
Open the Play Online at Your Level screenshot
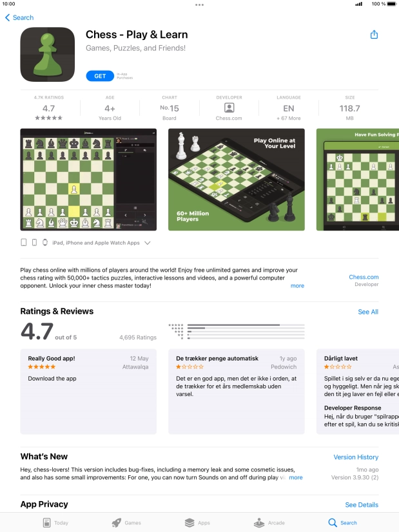[237, 180]
